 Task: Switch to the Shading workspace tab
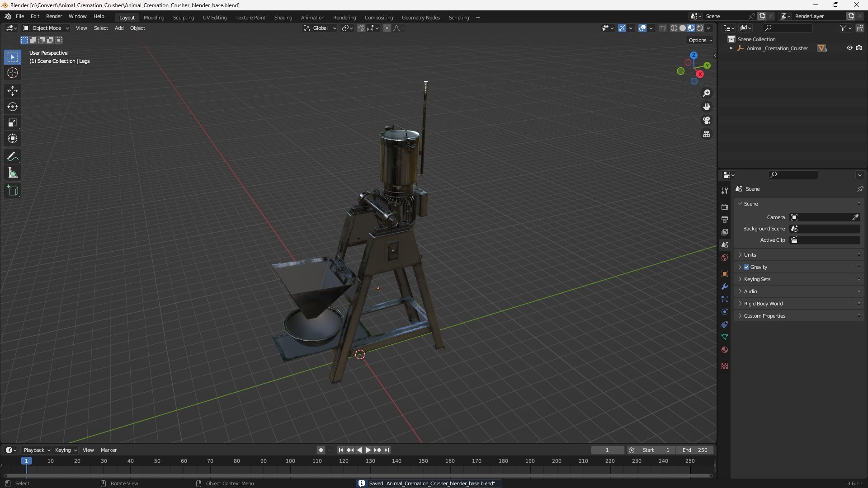pyautogui.click(x=283, y=18)
